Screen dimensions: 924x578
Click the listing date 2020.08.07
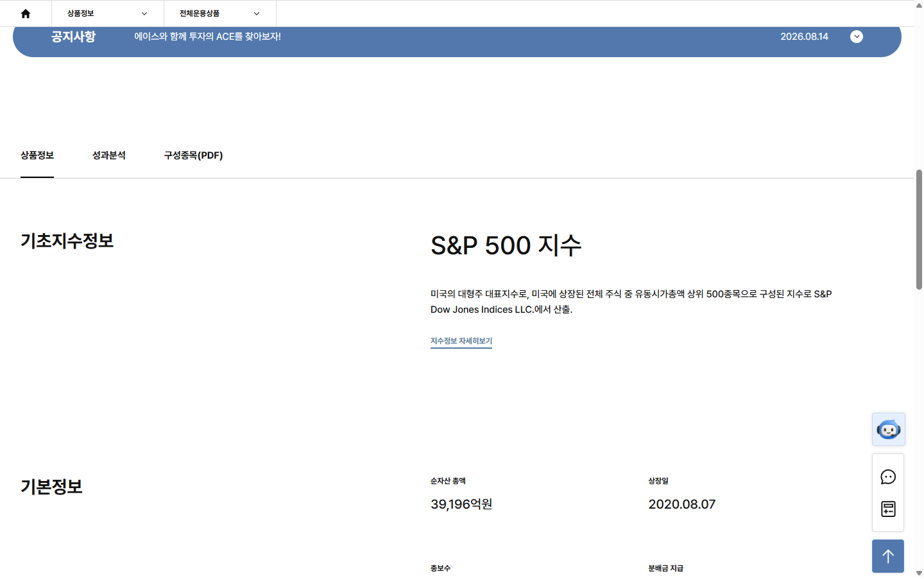pyautogui.click(x=682, y=504)
